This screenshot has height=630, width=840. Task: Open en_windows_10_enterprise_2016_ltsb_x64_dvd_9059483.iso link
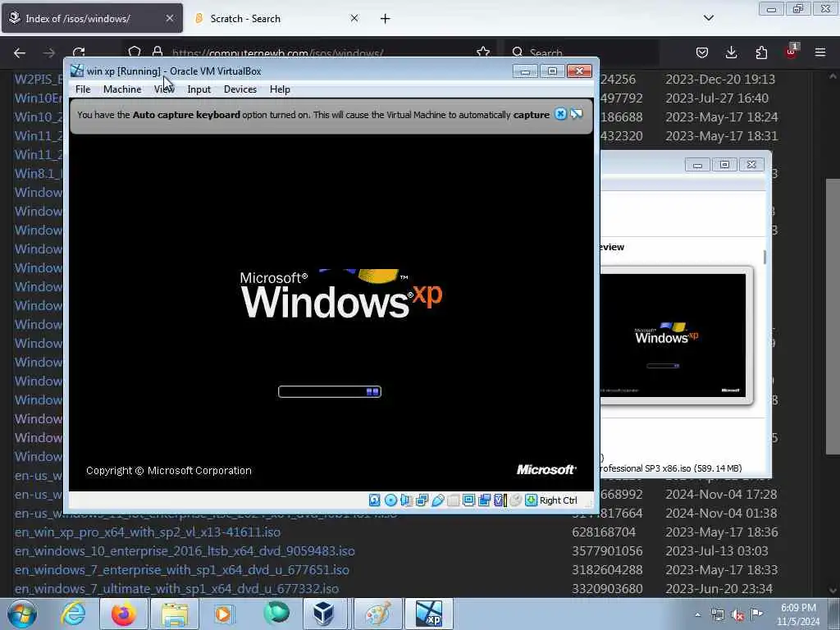point(185,550)
